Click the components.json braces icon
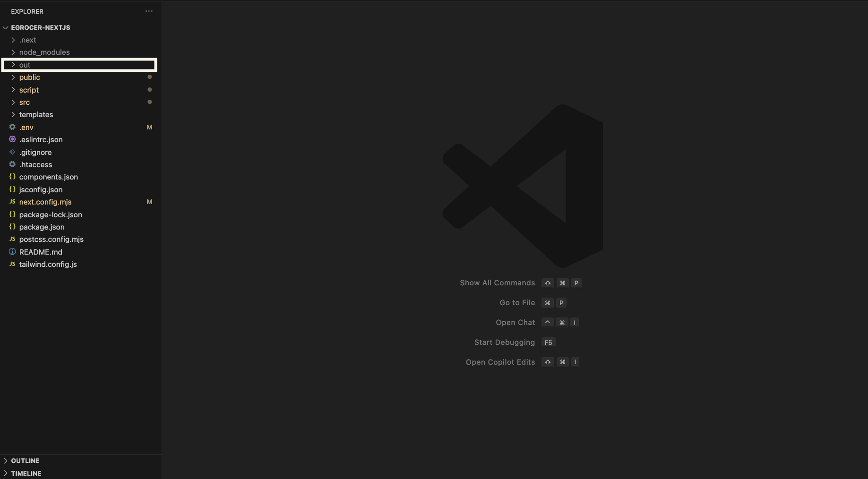This screenshot has height=479, width=868. point(12,177)
